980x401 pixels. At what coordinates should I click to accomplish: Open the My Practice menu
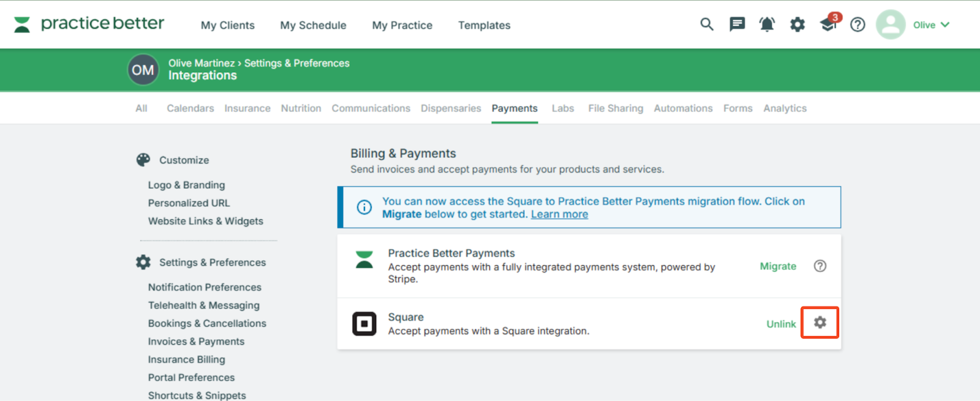coord(402,25)
